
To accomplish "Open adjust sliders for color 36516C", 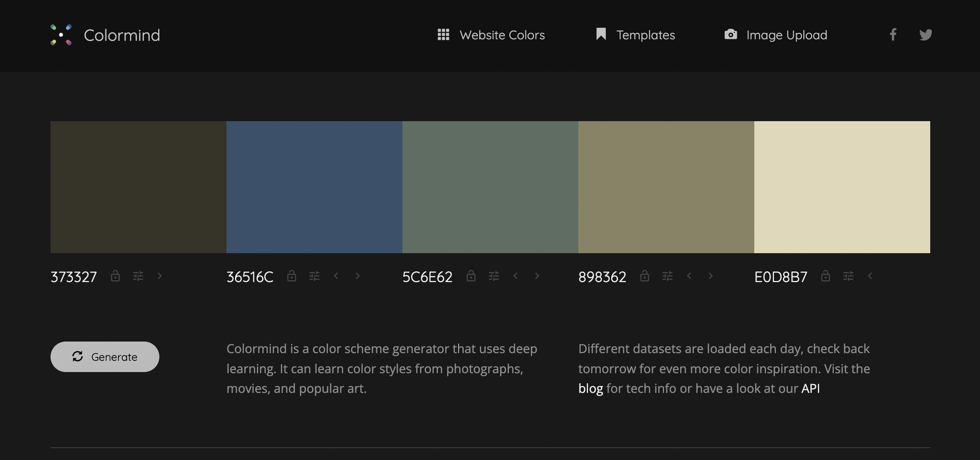I will pyautogui.click(x=314, y=276).
